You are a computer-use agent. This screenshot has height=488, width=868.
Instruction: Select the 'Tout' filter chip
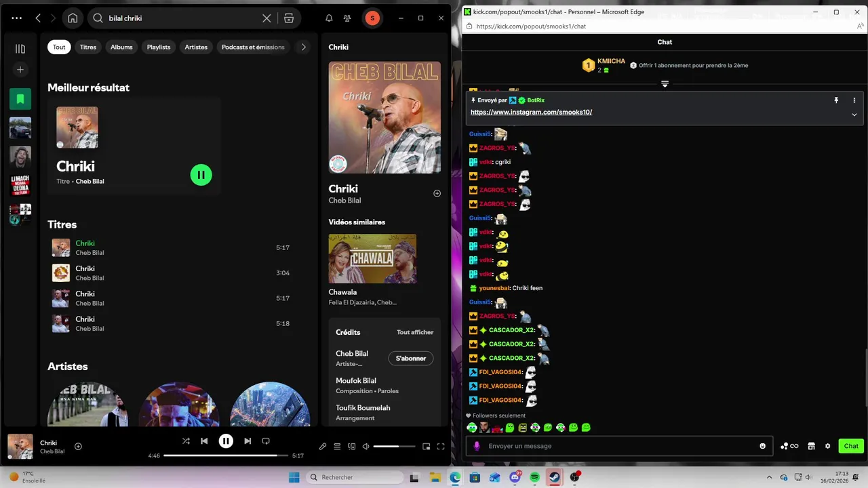[59, 47]
